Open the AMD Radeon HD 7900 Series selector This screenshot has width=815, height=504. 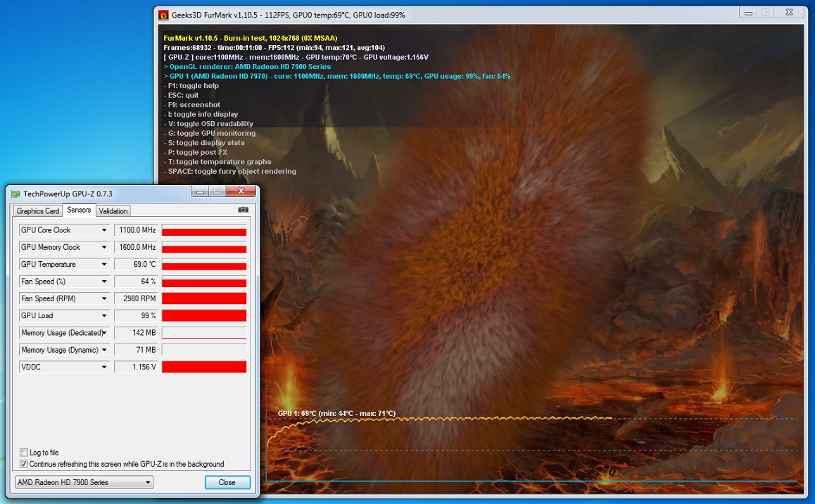click(x=84, y=482)
